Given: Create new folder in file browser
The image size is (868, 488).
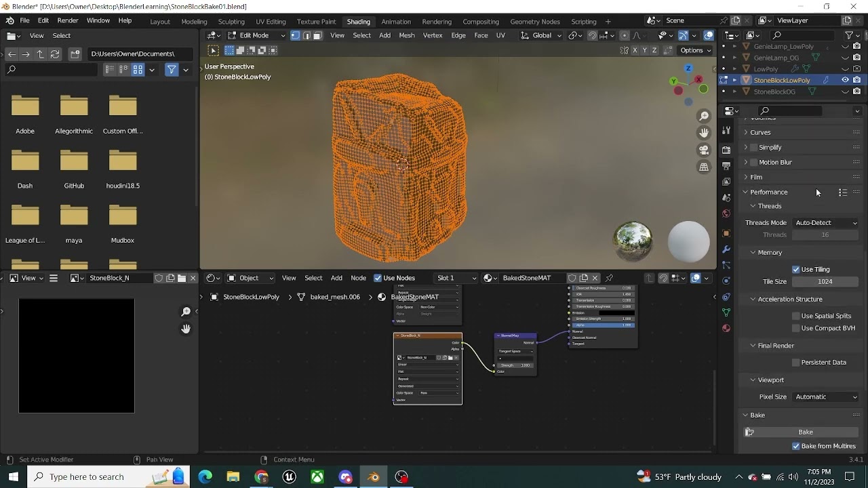Looking at the screenshot, I should (x=75, y=54).
